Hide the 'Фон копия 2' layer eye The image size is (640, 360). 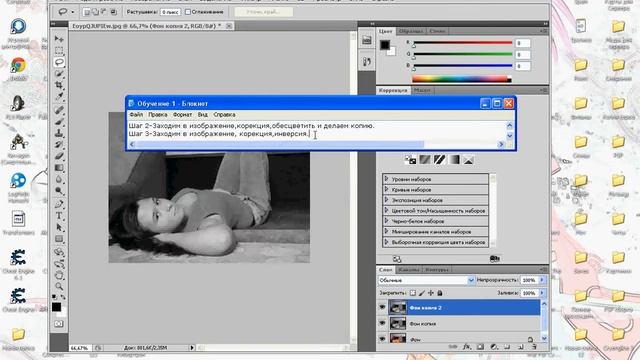[382, 307]
